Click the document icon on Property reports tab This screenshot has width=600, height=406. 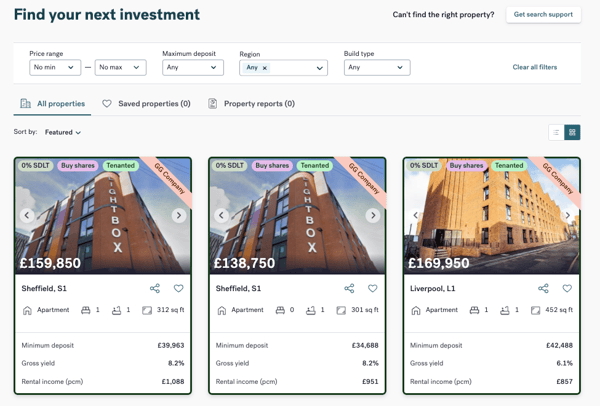coord(212,104)
